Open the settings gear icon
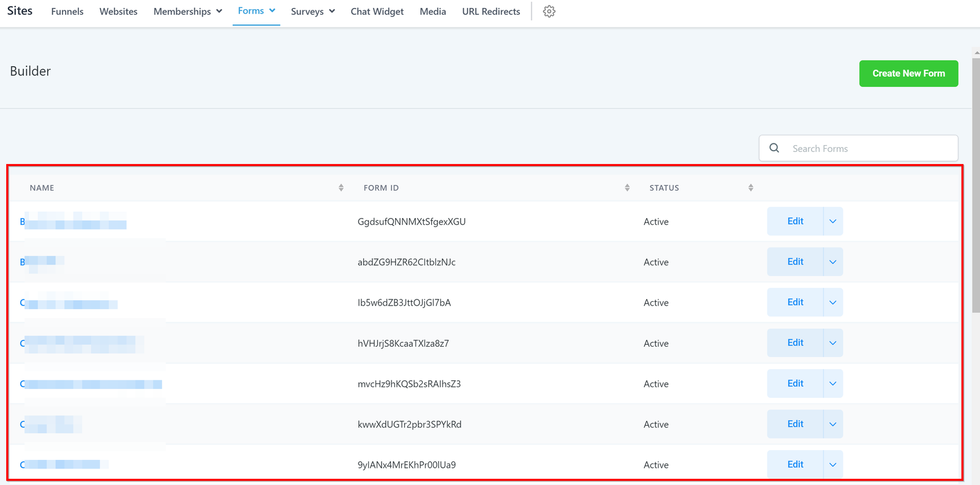980x485 pixels. point(549,12)
